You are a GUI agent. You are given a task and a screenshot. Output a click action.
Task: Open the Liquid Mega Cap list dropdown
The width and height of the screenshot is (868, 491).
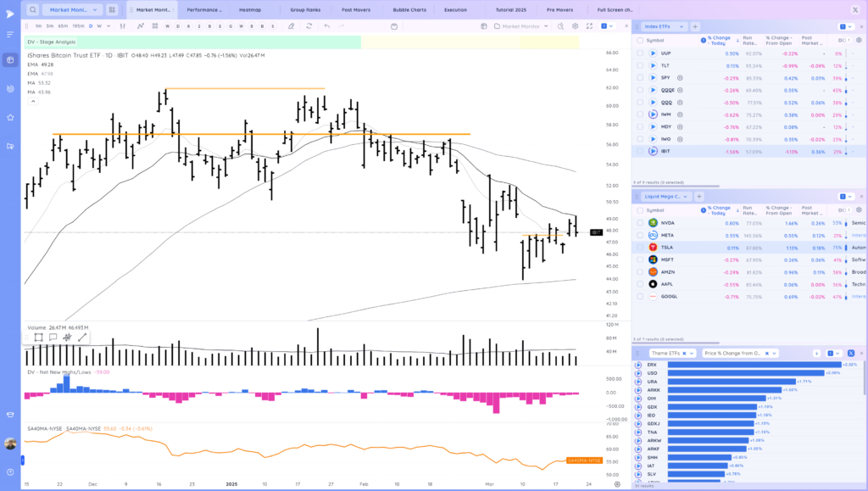click(666, 197)
